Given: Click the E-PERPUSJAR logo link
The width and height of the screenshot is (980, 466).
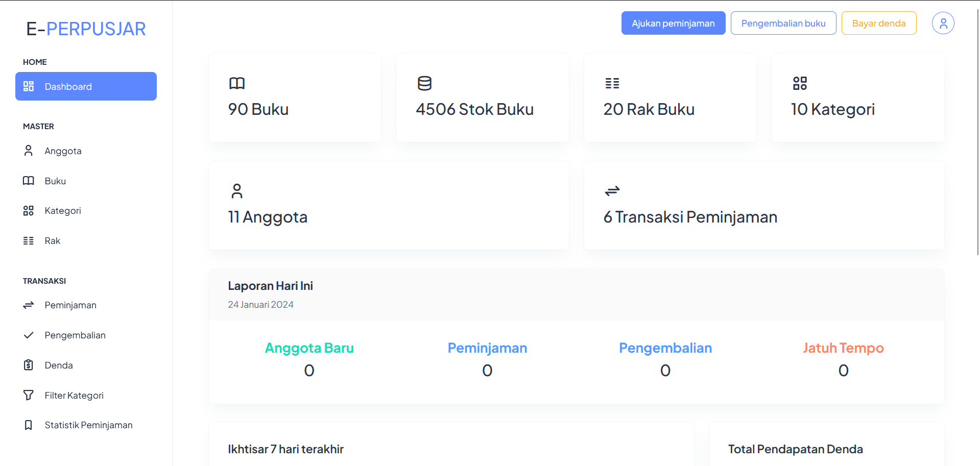Looking at the screenshot, I should click(x=86, y=29).
